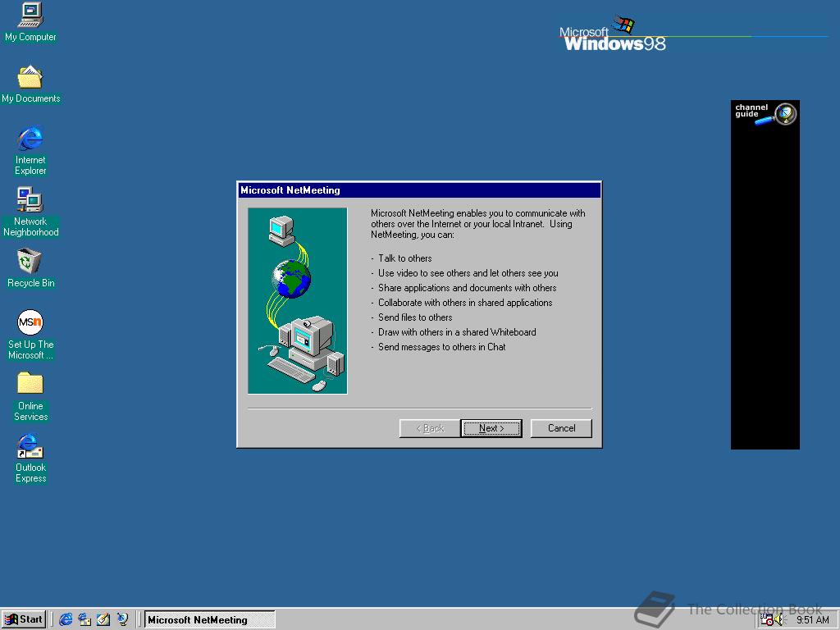Launch Internet Explorer from the Quick Launch bar
Viewport: 840px width, 630px height.
coord(66,619)
